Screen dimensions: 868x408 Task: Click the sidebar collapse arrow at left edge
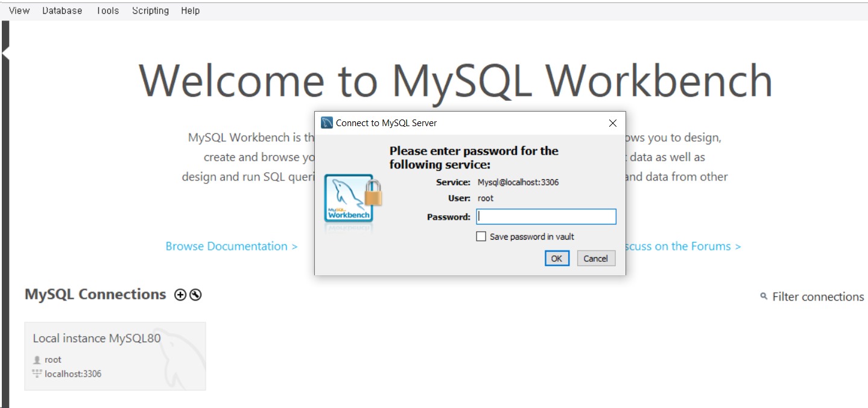[5, 54]
